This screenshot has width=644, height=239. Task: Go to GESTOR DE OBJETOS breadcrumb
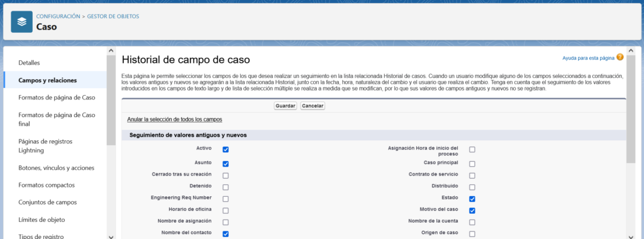(113, 16)
